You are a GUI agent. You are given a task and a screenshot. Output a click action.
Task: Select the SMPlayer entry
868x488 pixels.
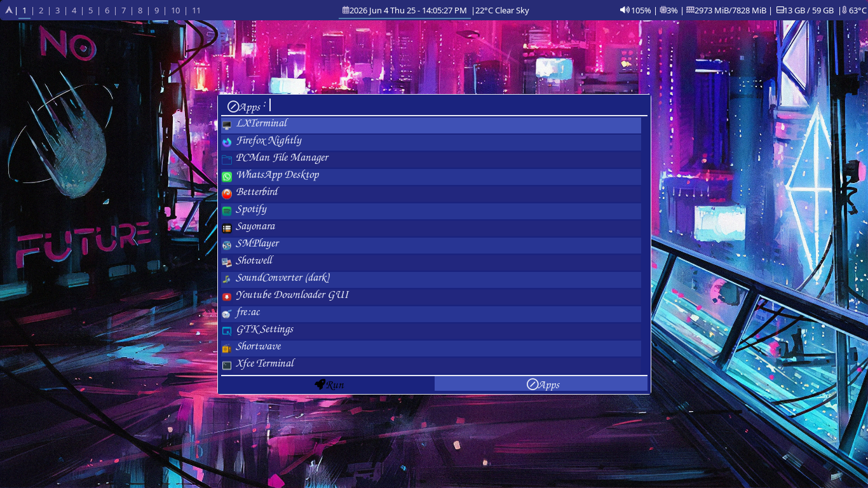[431, 245]
